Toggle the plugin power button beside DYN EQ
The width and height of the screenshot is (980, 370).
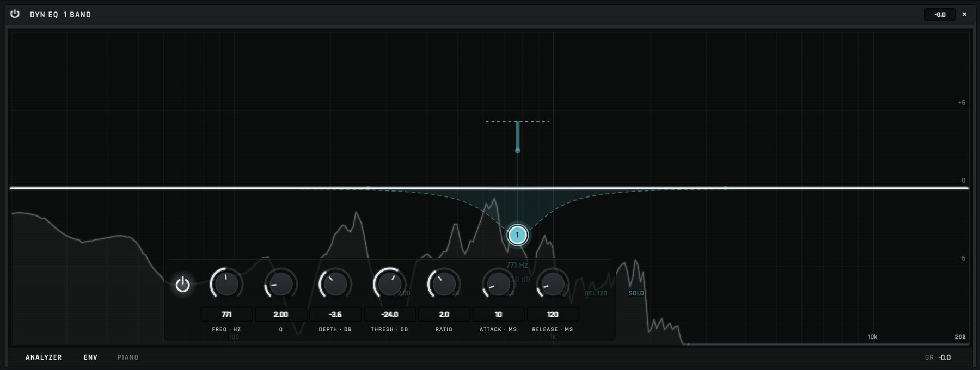(x=15, y=14)
